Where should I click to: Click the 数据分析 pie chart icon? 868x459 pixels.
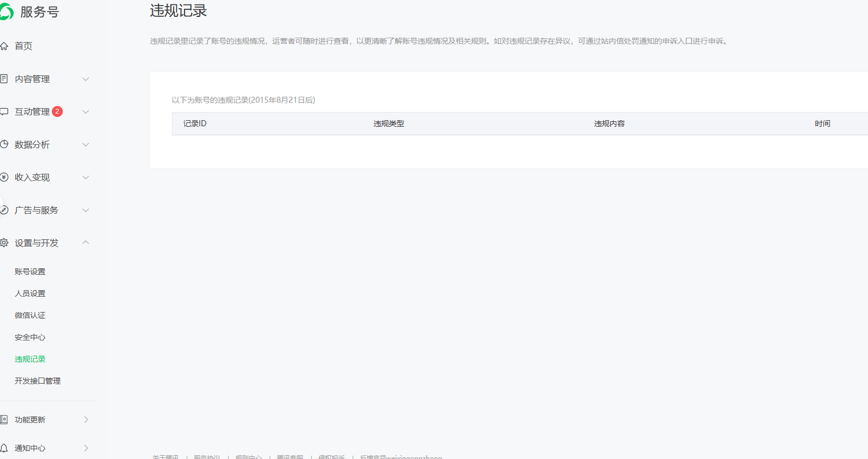click(x=4, y=144)
